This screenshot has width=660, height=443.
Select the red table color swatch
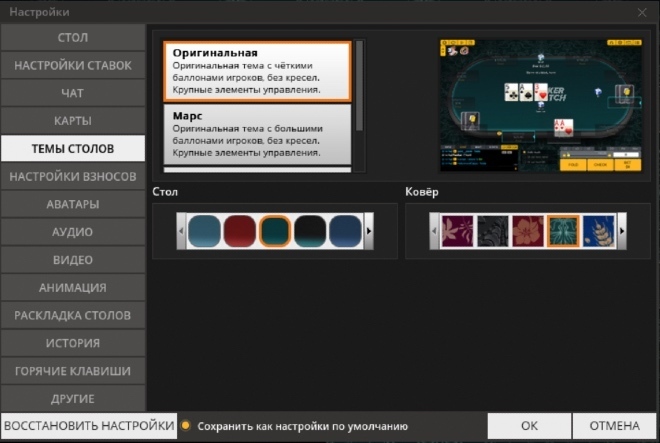click(x=240, y=232)
